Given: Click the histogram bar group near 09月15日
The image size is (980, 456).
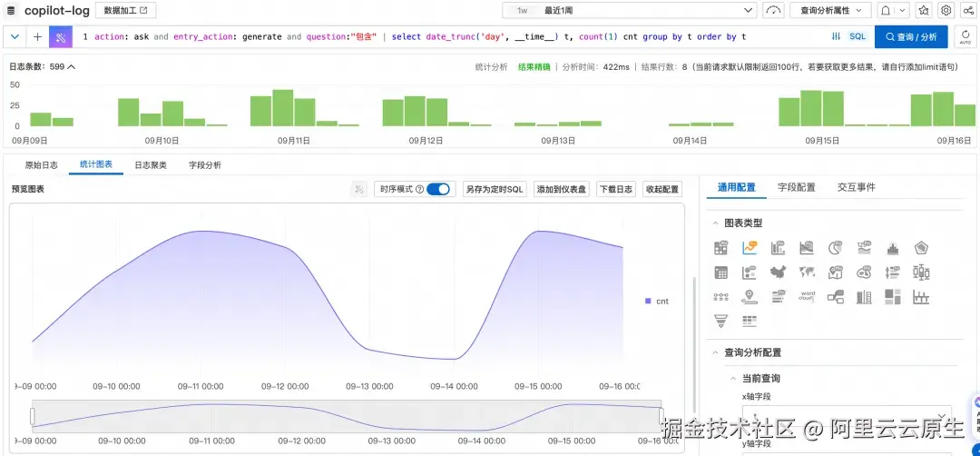Looking at the screenshot, I should (811, 109).
